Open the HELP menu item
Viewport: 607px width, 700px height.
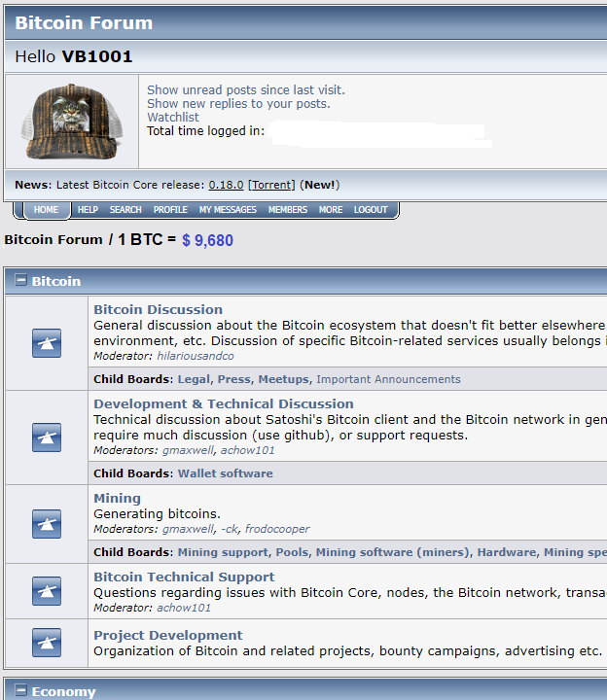pos(88,210)
